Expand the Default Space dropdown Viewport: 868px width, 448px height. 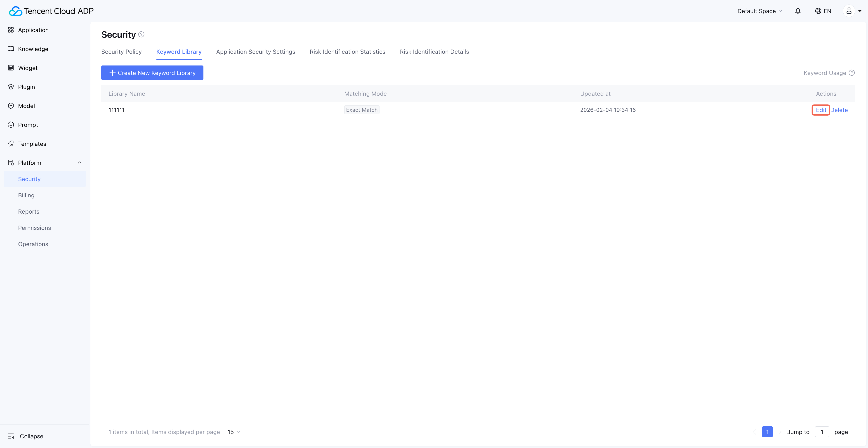(x=759, y=11)
